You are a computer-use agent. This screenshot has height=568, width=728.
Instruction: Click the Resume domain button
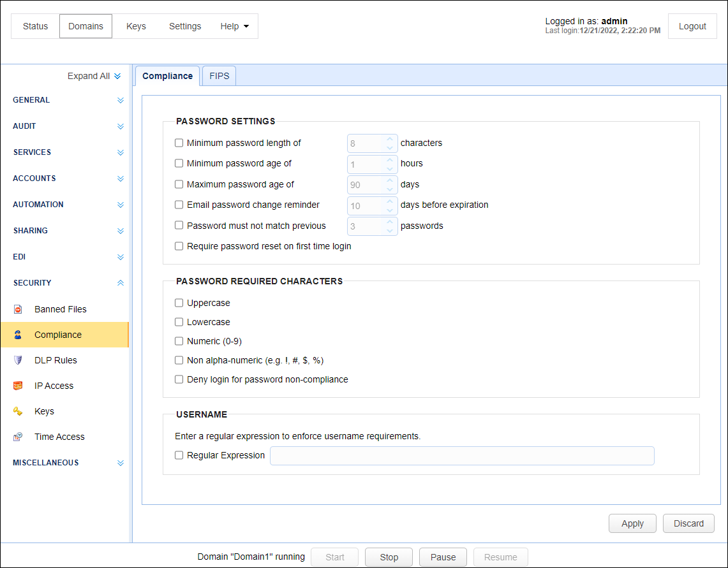pyautogui.click(x=500, y=557)
